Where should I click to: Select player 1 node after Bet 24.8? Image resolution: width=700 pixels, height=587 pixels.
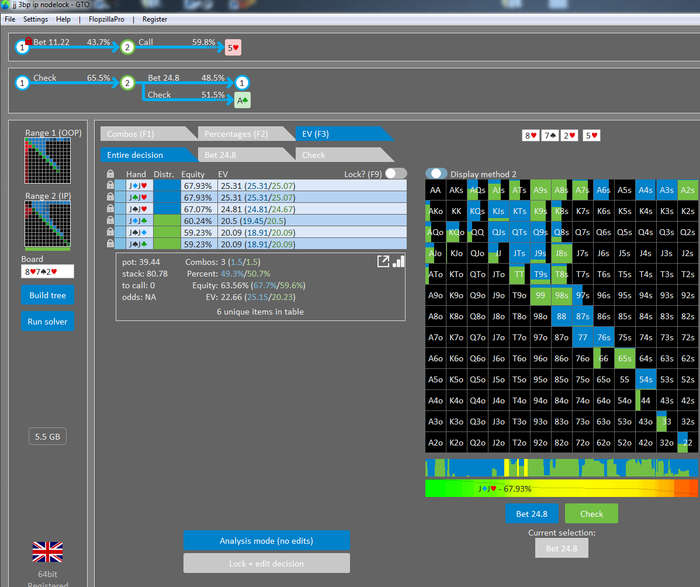point(242,83)
